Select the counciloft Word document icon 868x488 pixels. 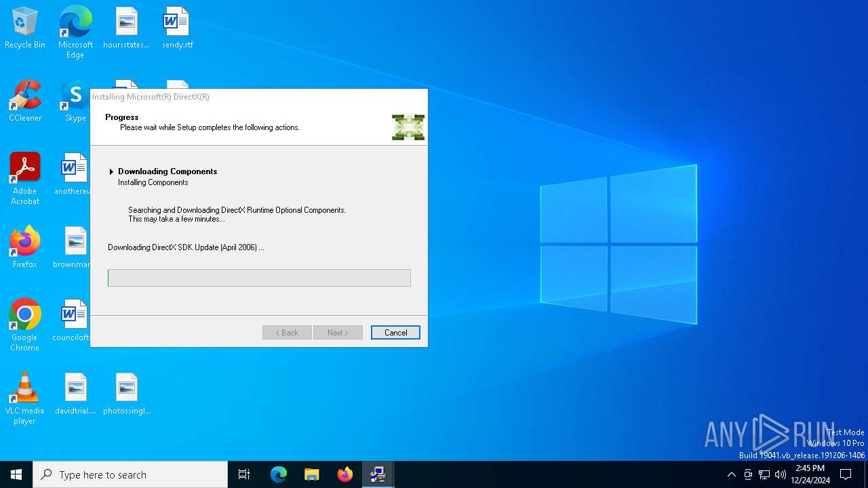point(72,321)
